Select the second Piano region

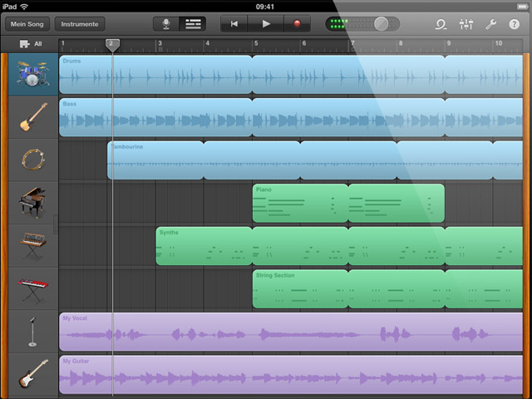pos(397,203)
